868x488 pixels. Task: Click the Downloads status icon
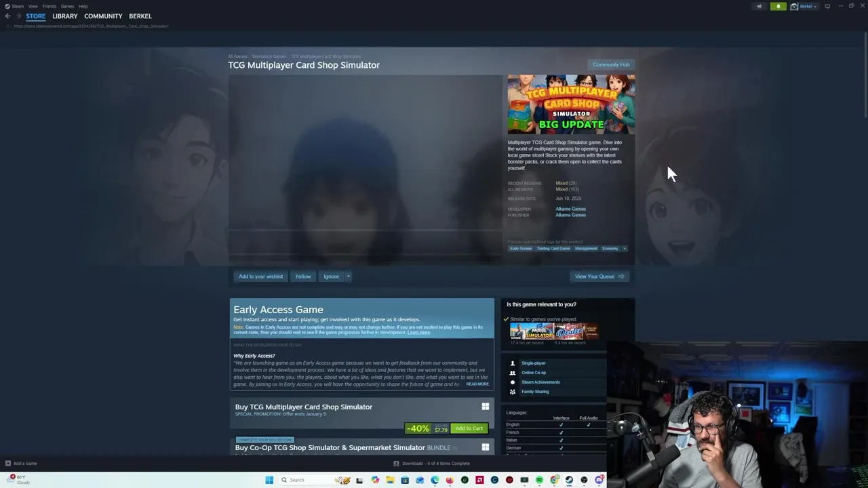click(x=397, y=464)
